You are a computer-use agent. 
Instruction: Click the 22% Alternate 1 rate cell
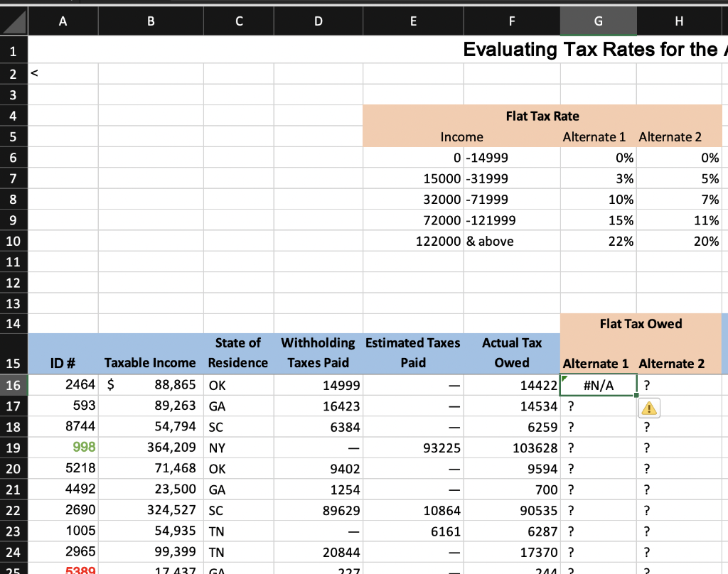click(599, 242)
